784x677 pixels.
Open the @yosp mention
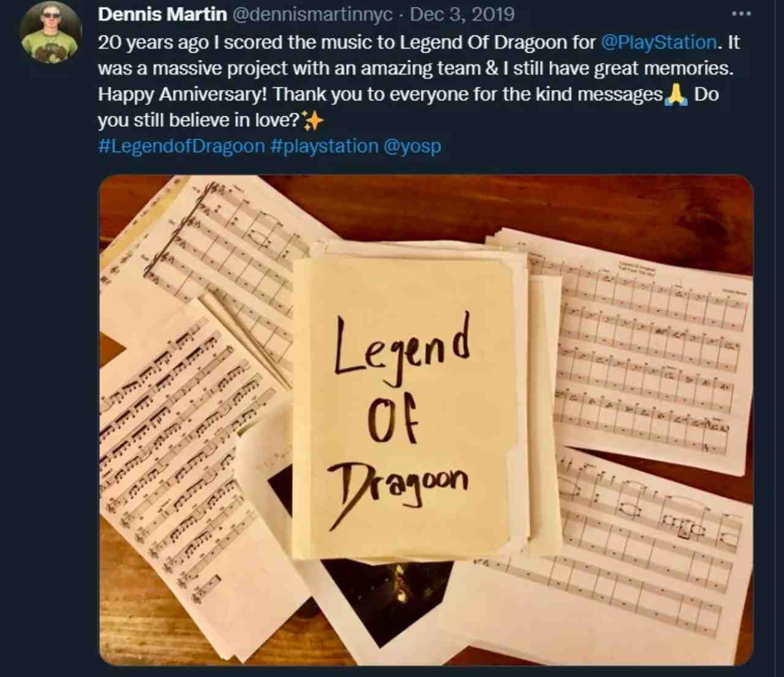point(412,146)
